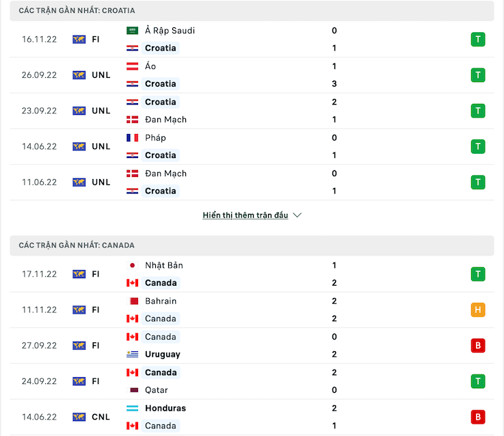The image size is (504, 436).
Task: Click the France flag next to Pháp
Action: 133,137
